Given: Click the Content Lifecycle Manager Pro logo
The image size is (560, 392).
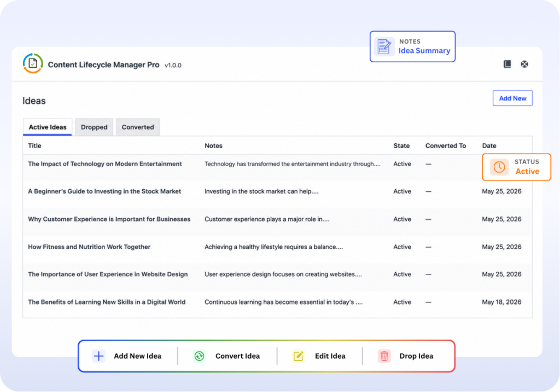Looking at the screenshot, I should pos(33,63).
